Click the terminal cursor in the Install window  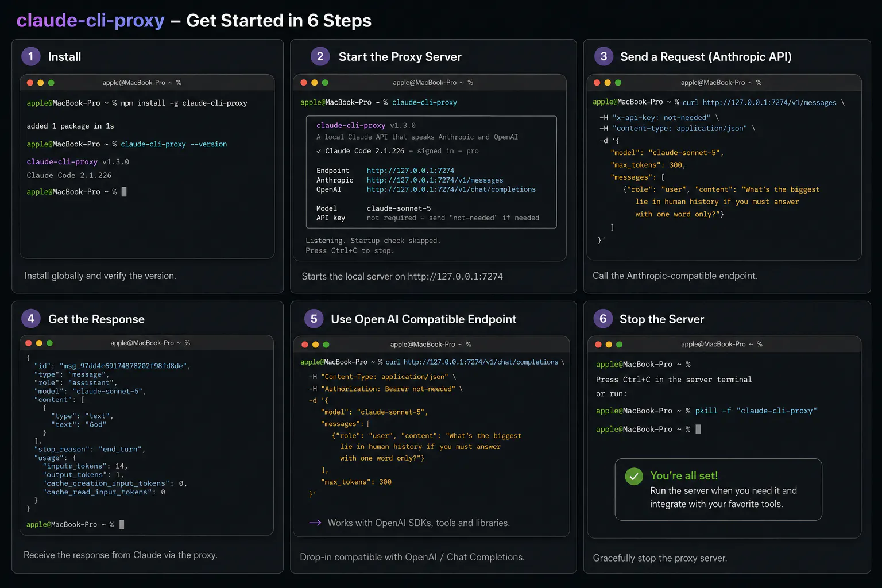pos(124,192)
